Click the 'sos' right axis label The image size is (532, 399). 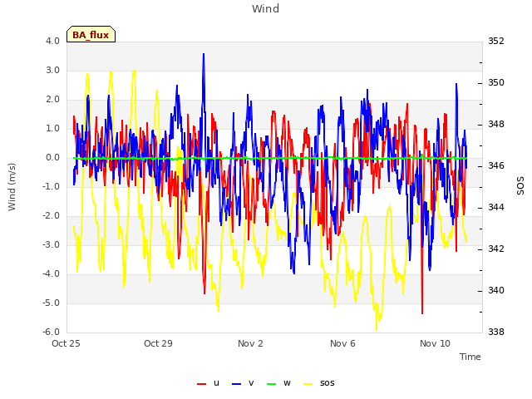[520, 186]
